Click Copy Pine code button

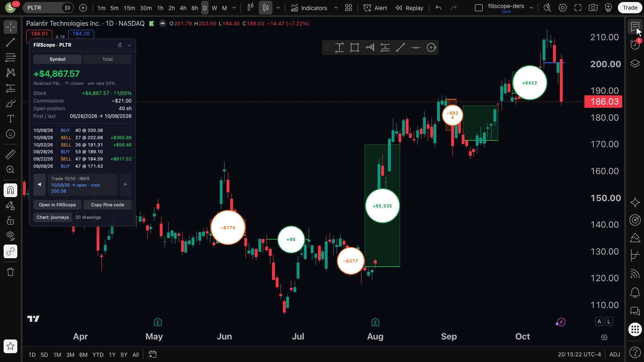107,205
